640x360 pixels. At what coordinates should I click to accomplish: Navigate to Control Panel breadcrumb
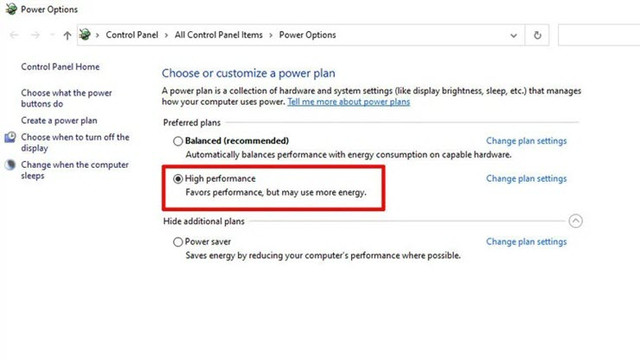coord(132,35)
